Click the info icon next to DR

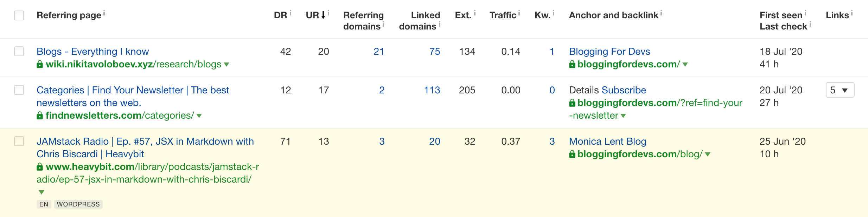pyautogui.click(x=291, y=13)
